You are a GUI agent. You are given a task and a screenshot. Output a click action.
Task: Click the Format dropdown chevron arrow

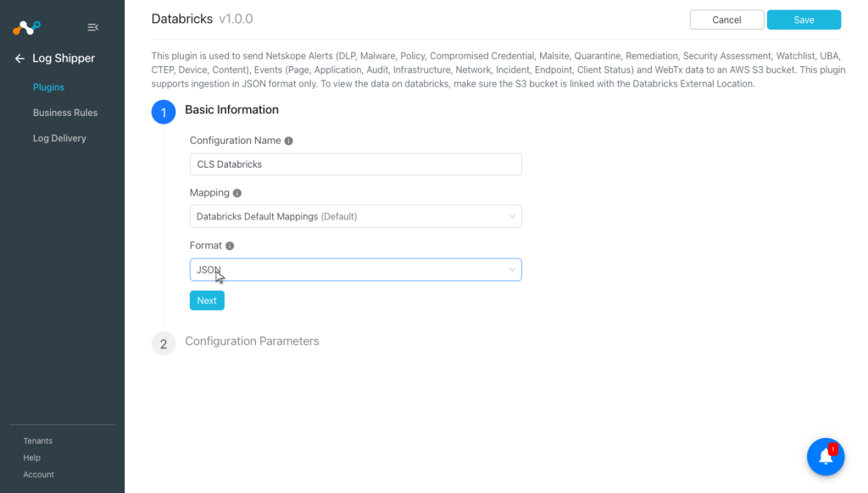(512, 269)
